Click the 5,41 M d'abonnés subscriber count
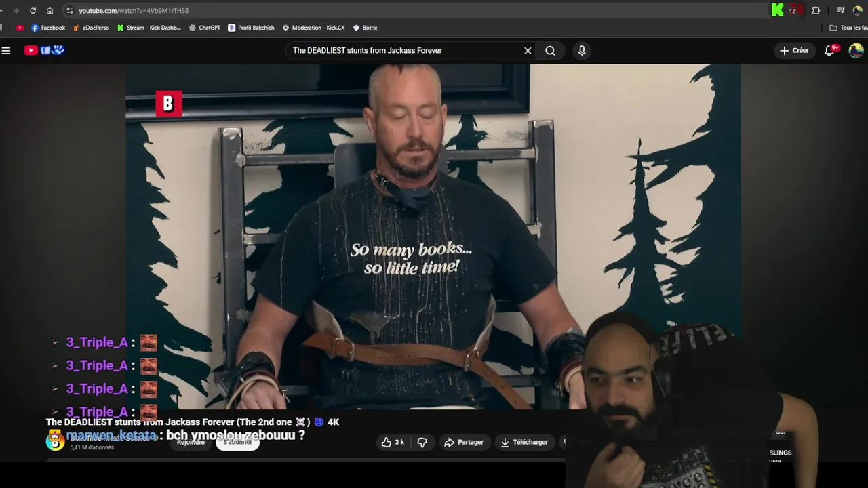Screen dimensions: 868x488 coord(92,447)
